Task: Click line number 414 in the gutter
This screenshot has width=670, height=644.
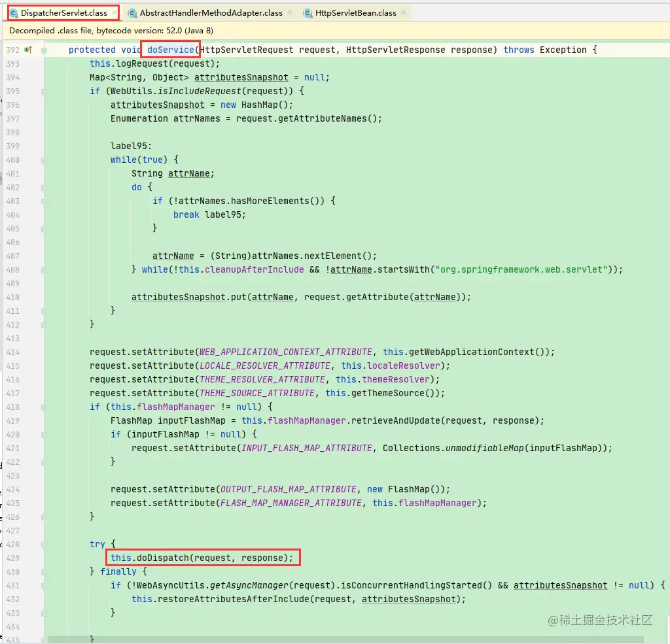Action: (13, 352)
